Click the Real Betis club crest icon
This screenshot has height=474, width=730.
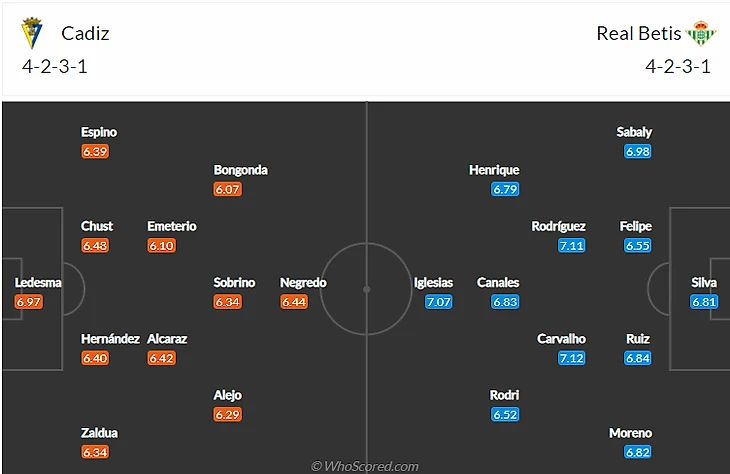(x=701, y=32)
